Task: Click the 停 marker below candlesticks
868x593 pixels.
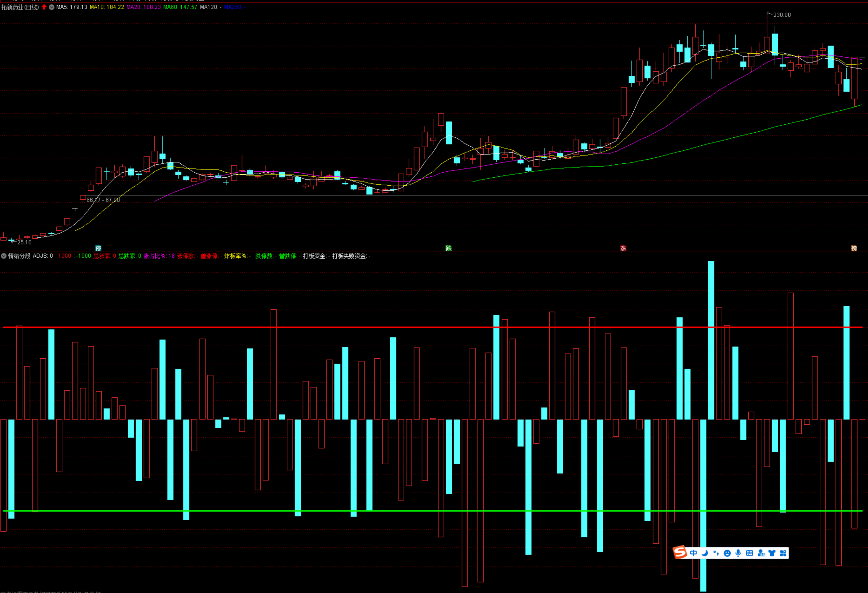Action: (98, 248)
